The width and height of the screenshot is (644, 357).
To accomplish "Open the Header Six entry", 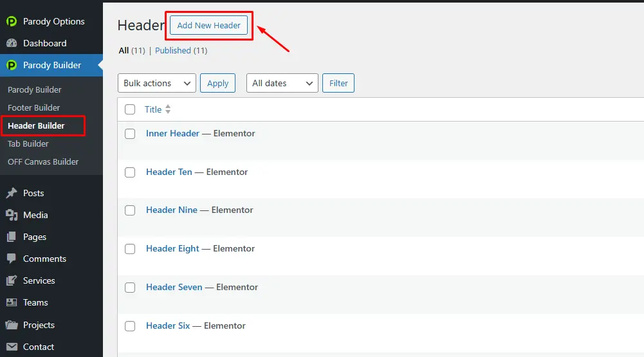I will click(168, 325).
